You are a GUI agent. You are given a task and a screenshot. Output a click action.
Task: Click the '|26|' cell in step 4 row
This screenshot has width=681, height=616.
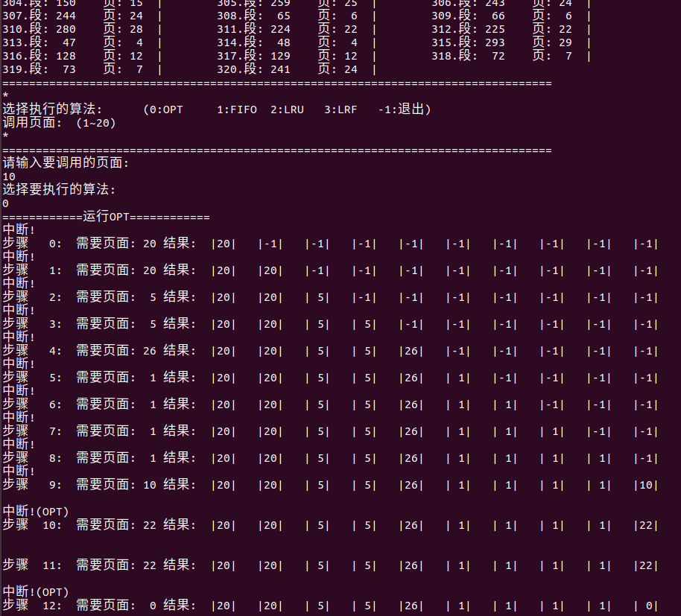pos(411,351)
